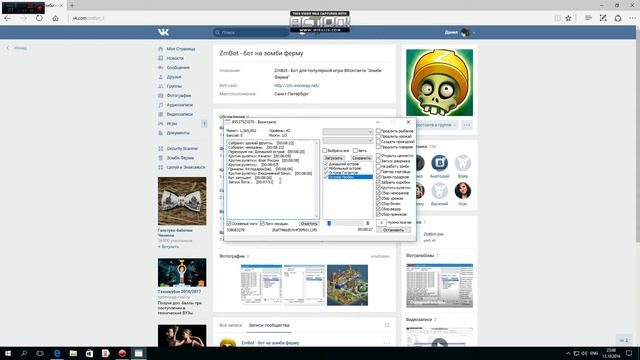Viewport: 640px width, 360px height.
Task: Toggle 'Сбор чемоданов' checkbox
Action: pyautogui.click(x=378, y=193)
